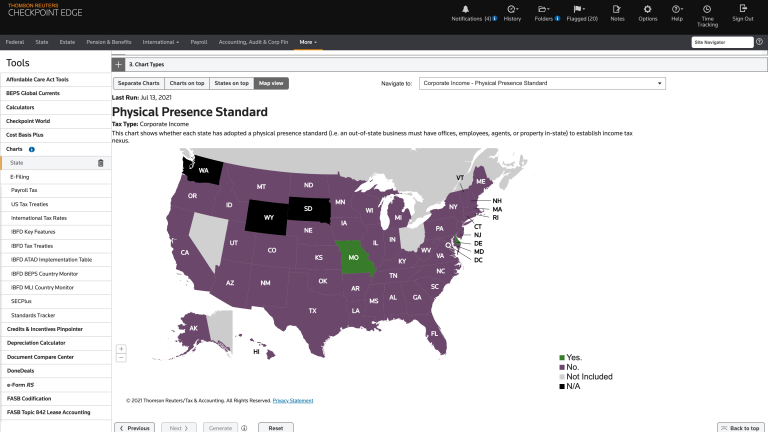The width and height of the screenshot is (768, 432).
Task: Click the Time Tracking clock icon
Action: (x=707, y=8)
